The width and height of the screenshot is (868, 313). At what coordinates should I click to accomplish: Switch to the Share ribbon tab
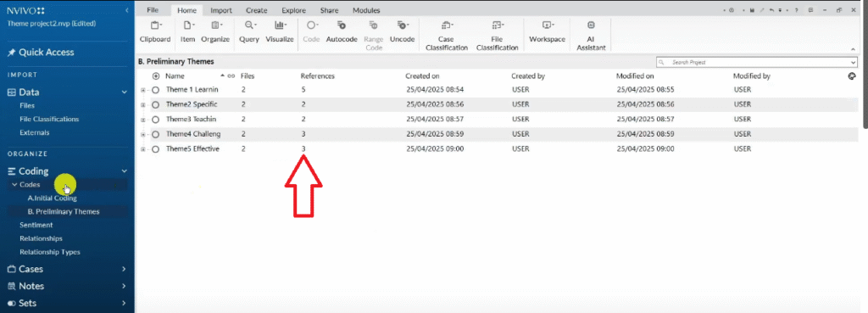[330, 10]
